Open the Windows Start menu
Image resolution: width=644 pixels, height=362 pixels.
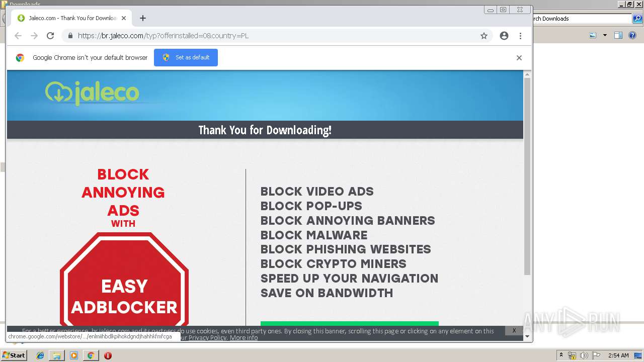coord(14,355)
